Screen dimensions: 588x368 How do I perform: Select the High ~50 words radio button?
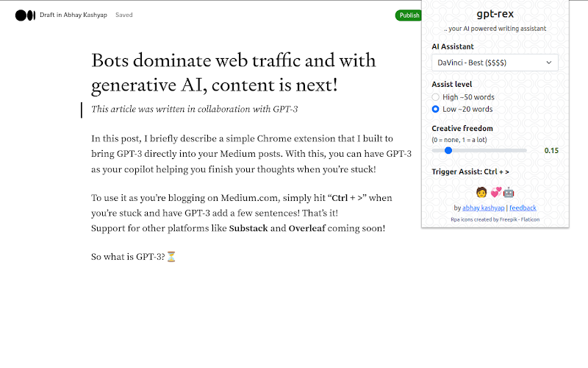tap(435, 97)
